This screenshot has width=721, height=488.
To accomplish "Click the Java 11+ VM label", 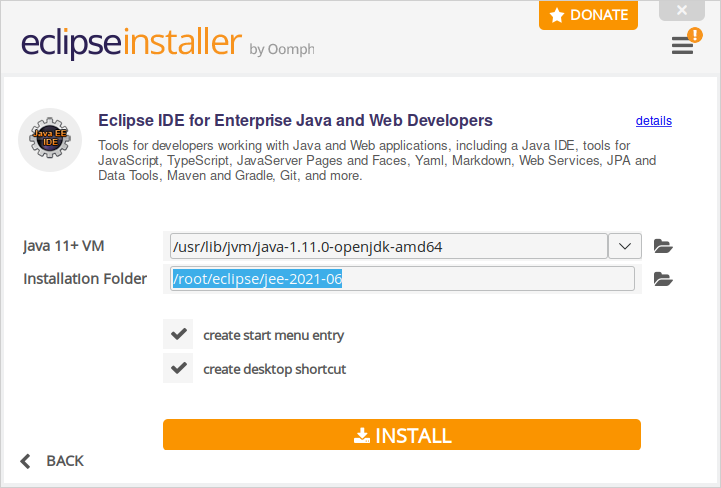I will (x=64, y=246).
